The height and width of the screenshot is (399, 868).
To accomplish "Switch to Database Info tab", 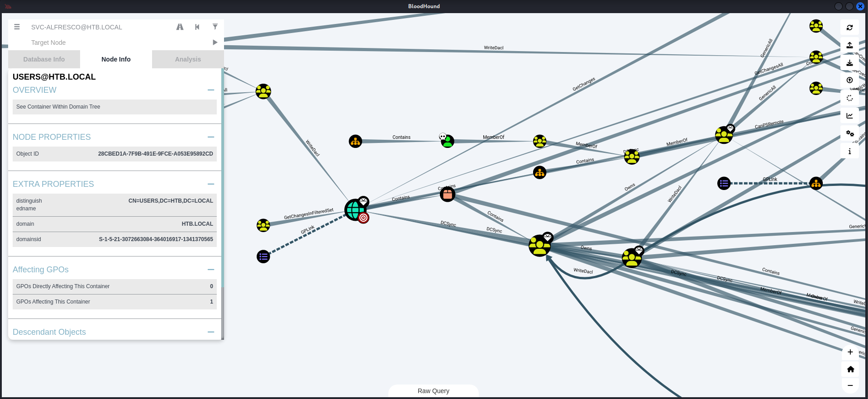I will click(44, 59).
